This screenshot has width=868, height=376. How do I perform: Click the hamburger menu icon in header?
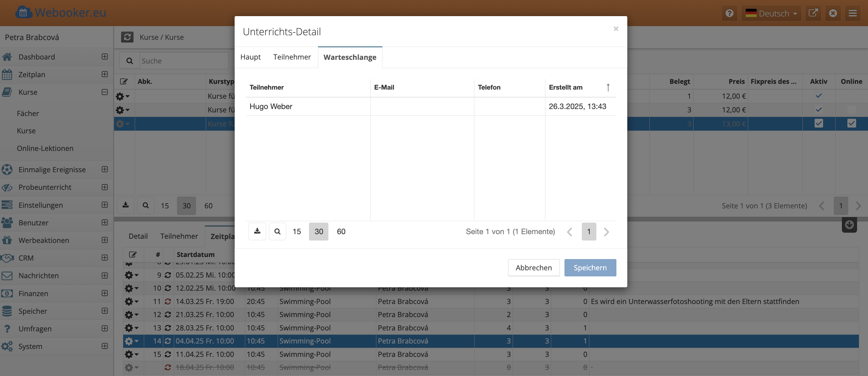pos(853,13)
